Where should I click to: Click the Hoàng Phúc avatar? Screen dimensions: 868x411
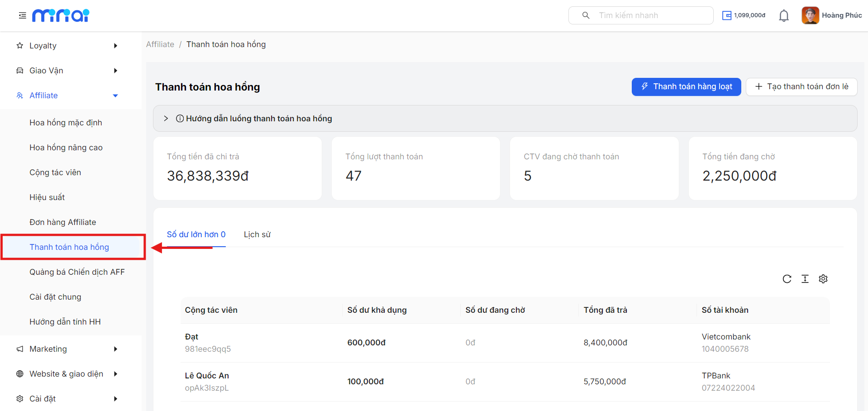tap(810, 15)
